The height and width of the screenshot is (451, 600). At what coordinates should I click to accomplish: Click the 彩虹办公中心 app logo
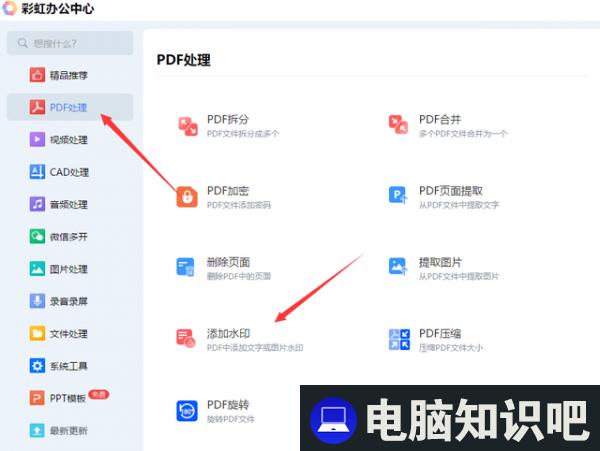(10, 8)
